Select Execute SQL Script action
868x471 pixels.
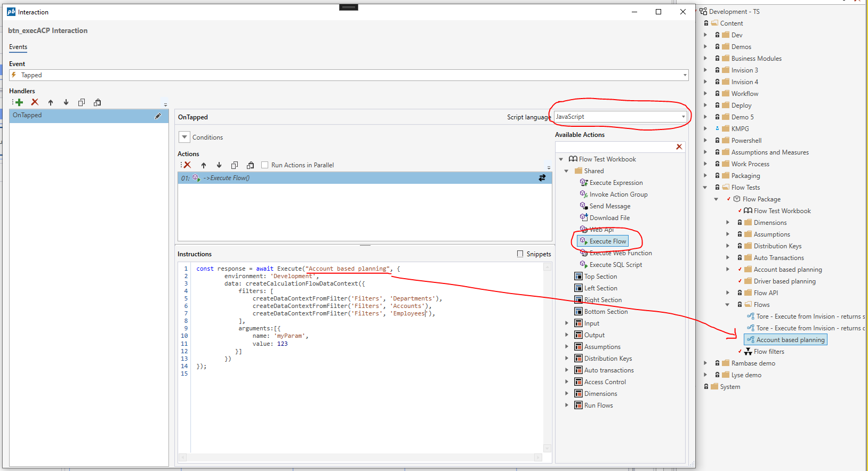tap(615, 265)
